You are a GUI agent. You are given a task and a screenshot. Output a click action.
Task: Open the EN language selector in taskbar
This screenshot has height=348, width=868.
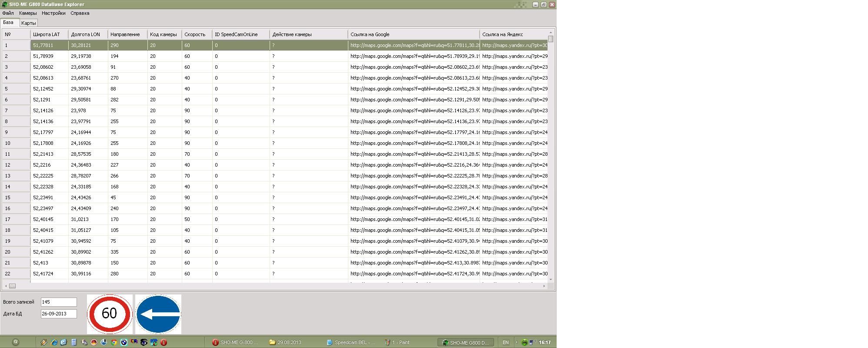click(505, 342)
